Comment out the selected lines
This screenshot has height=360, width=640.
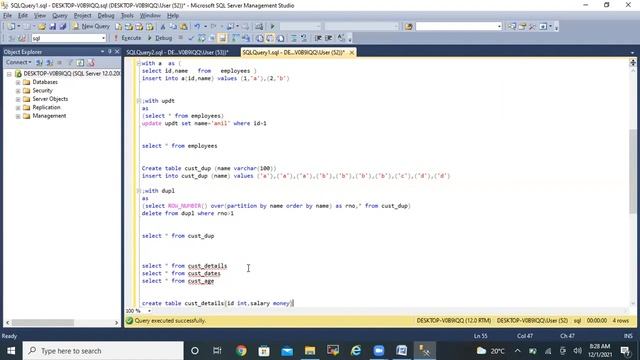click(293, 38)
